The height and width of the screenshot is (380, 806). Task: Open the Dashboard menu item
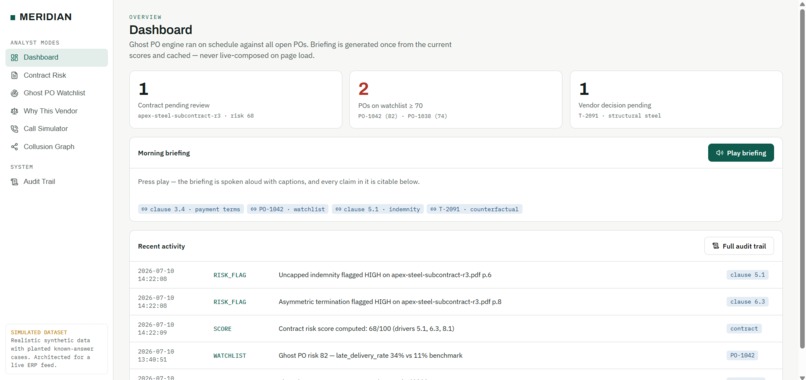(x=57, y=58)
